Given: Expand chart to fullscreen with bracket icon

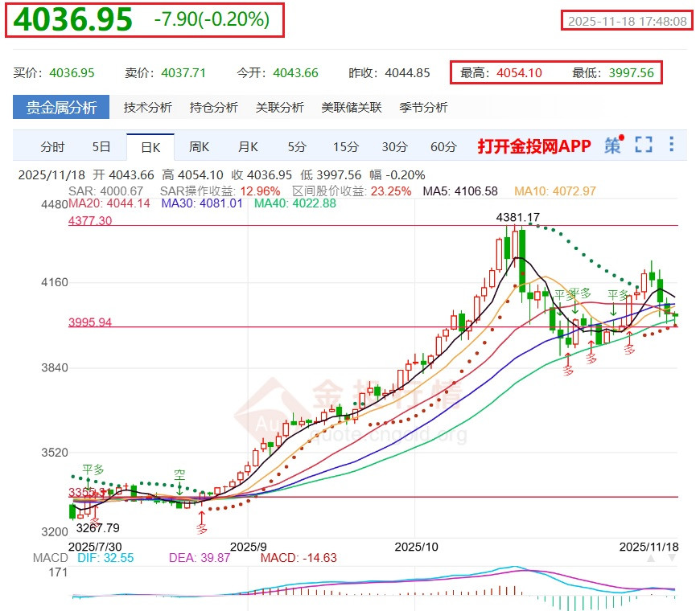Looking at the screenshot, I should [x=643, y=145].
